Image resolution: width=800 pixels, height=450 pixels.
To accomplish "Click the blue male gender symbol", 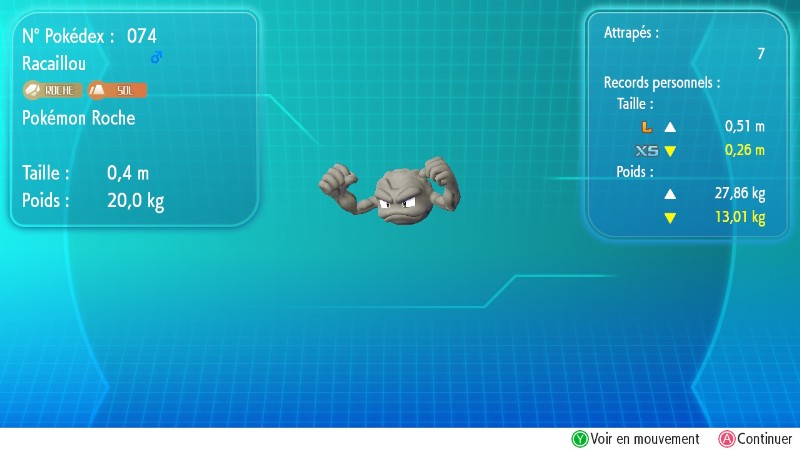I will click(156, 58).
